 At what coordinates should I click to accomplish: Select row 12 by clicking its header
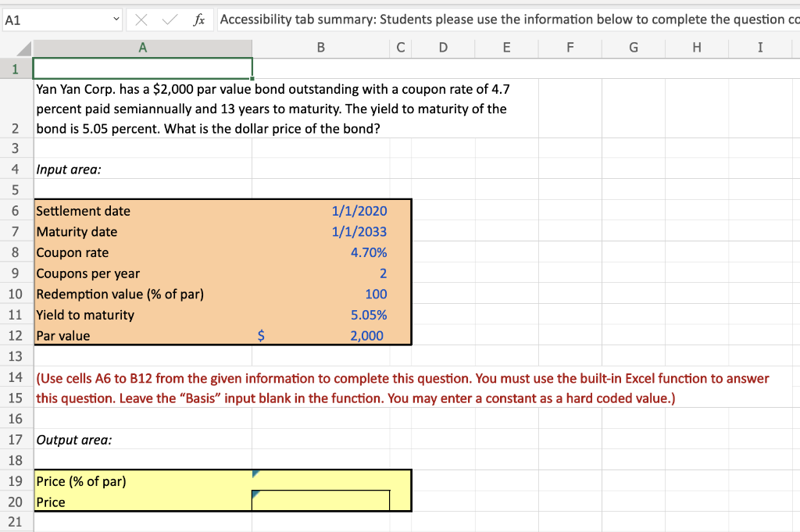[x=15, y=335]
